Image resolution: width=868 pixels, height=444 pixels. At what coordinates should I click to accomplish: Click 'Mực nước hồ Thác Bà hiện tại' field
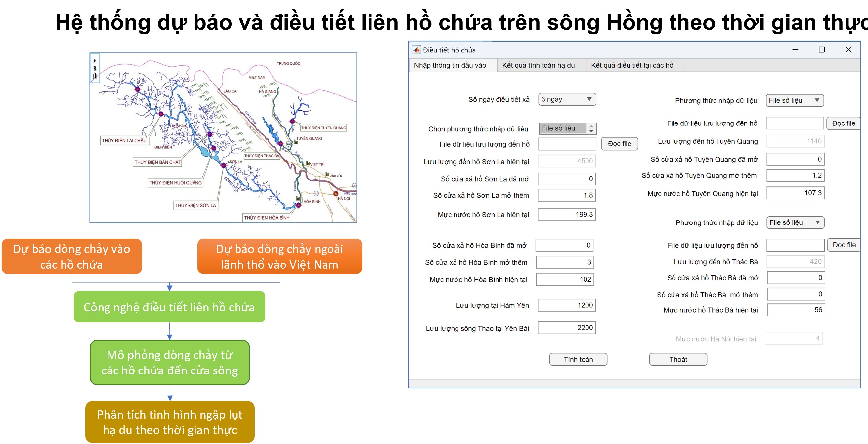796,310
